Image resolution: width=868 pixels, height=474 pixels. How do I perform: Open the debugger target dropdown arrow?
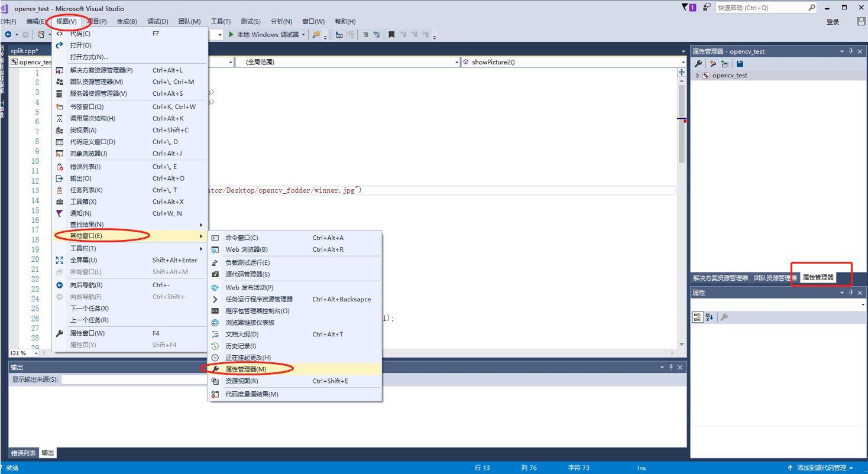pos(303,35)
